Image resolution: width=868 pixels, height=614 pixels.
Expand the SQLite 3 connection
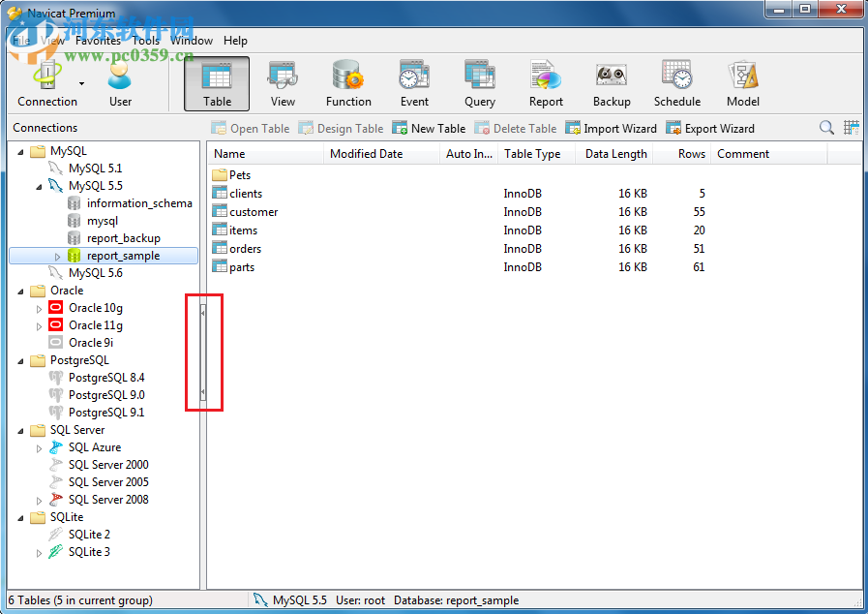(39, 553)
